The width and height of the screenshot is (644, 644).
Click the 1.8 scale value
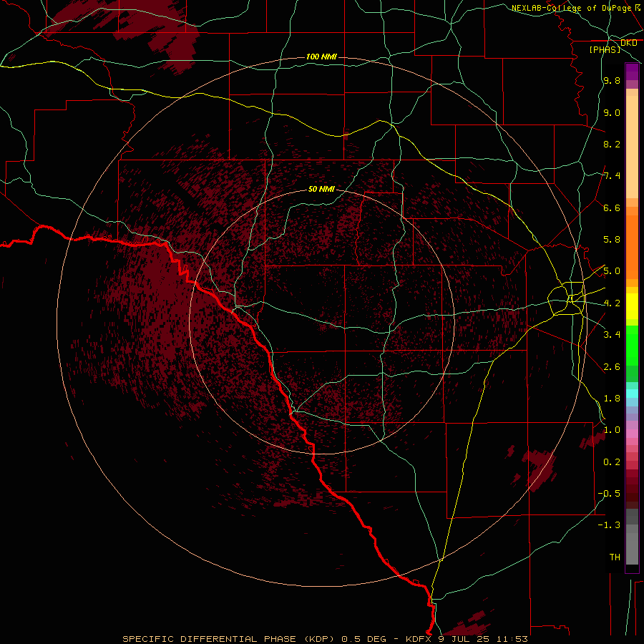click(612, 399)
